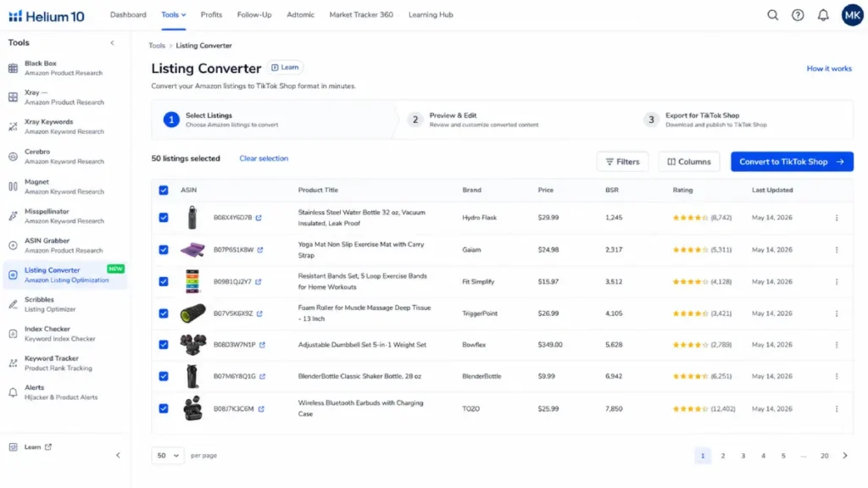The width and height of the screenshot is (868, 488).
Task: Jump to page 20 in pagination
Action: 824,455
